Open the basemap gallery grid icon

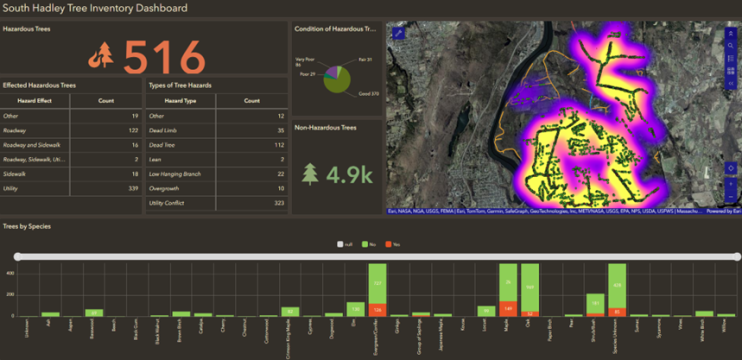731,71
